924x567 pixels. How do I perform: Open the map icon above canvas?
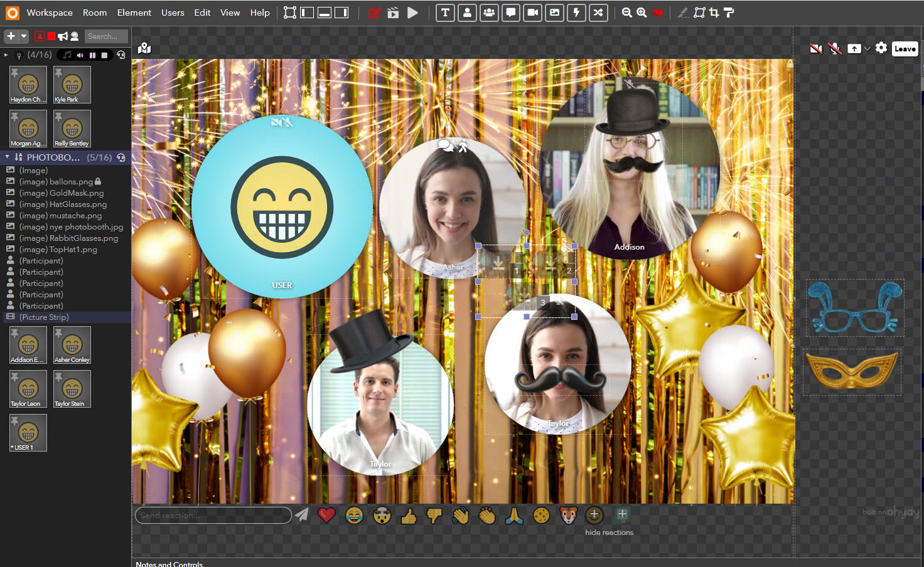(x=144, y=48)
